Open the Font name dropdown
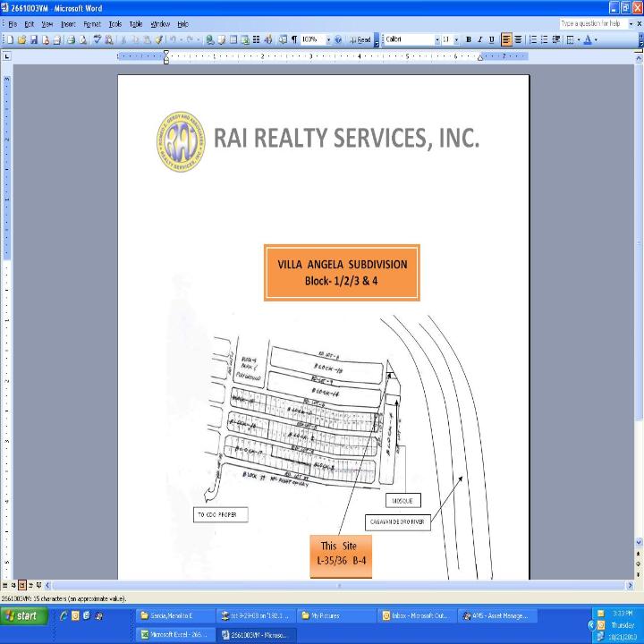 pos(437,40)
